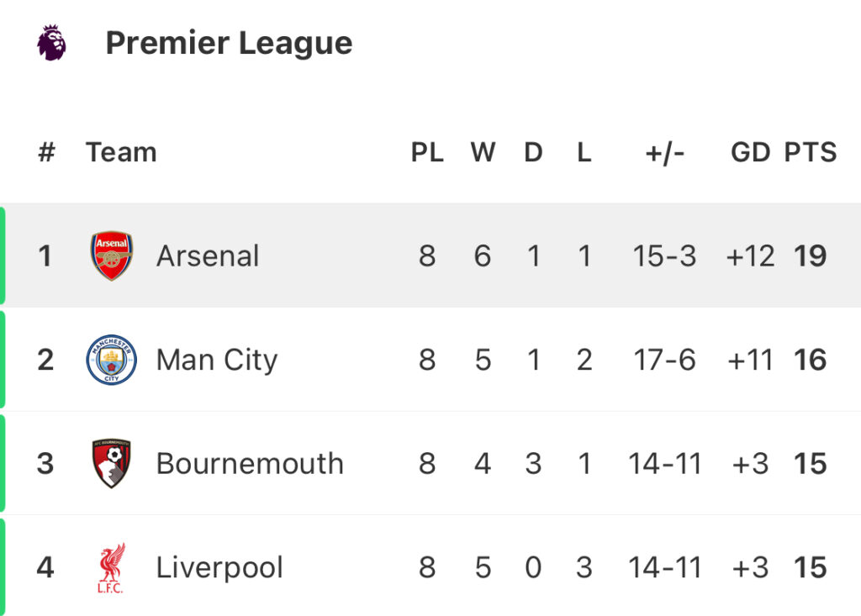861x616 pixels.
Task: Open the Arsenal team name
Action: (208, 256)
